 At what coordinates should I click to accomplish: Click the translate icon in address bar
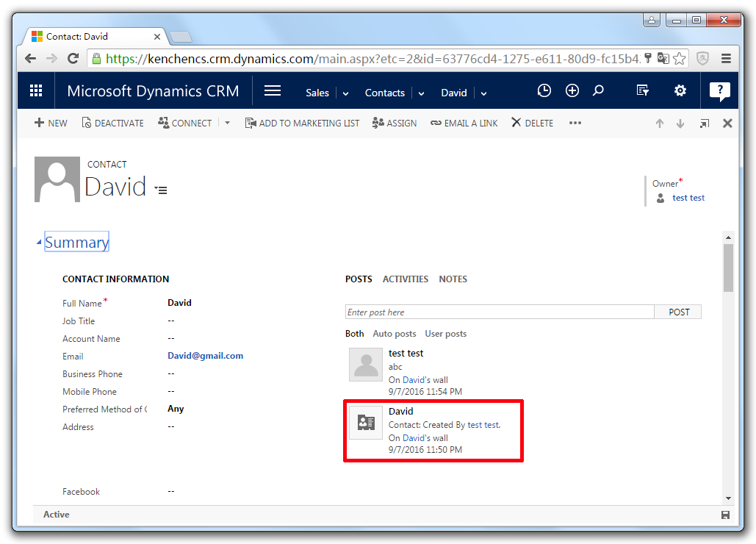pos(663,58)
